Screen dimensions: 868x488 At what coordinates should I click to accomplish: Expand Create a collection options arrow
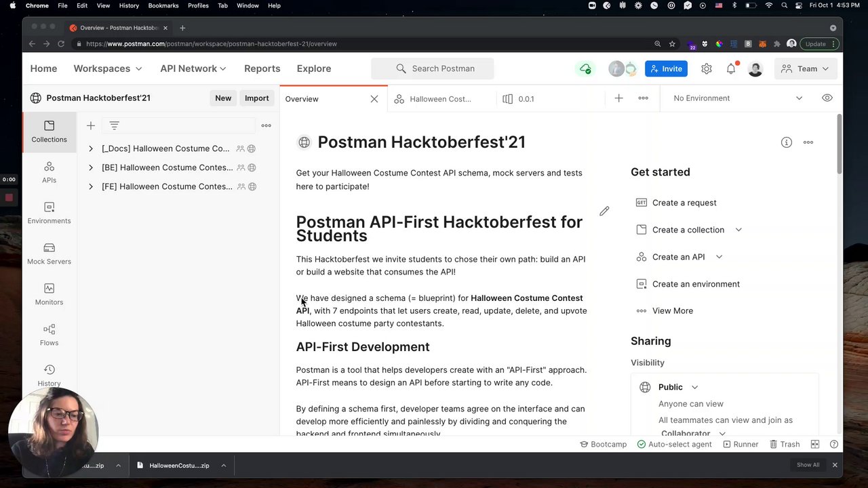click(738, 230)
